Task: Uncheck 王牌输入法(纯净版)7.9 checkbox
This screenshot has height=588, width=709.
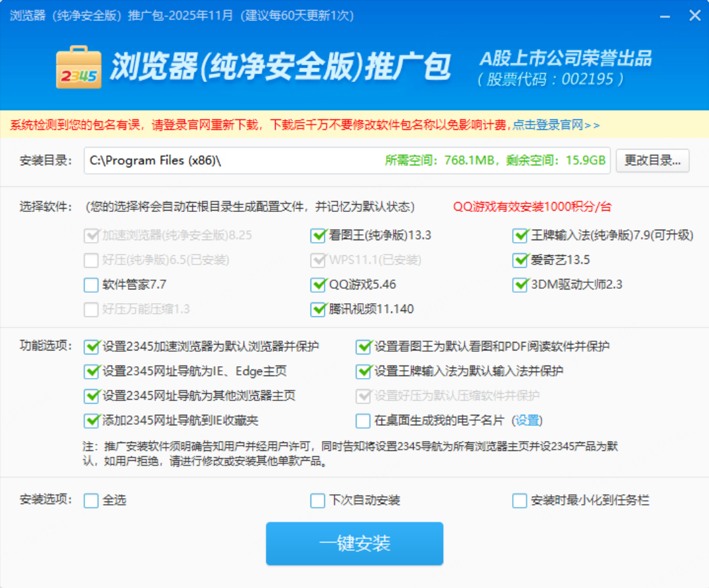Action: pyautogui.click(x=521, y=236)
